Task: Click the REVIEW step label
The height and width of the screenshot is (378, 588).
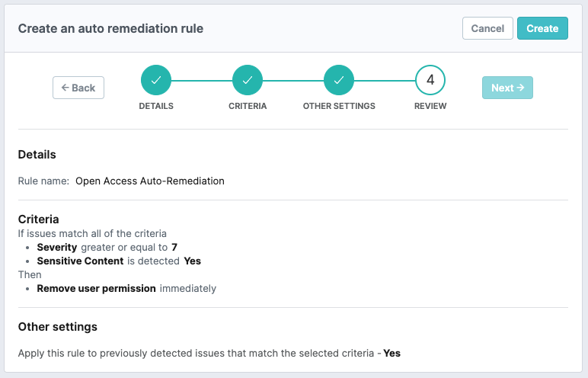Action: [x=430, y=106]
